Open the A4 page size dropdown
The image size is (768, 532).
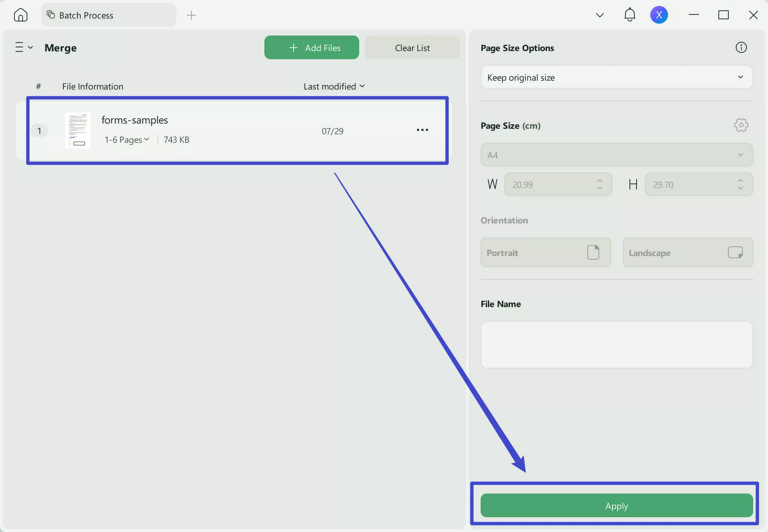617,155
